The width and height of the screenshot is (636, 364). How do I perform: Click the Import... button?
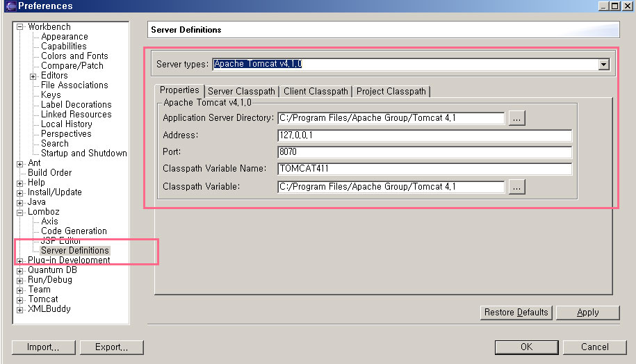coord(43,347)
